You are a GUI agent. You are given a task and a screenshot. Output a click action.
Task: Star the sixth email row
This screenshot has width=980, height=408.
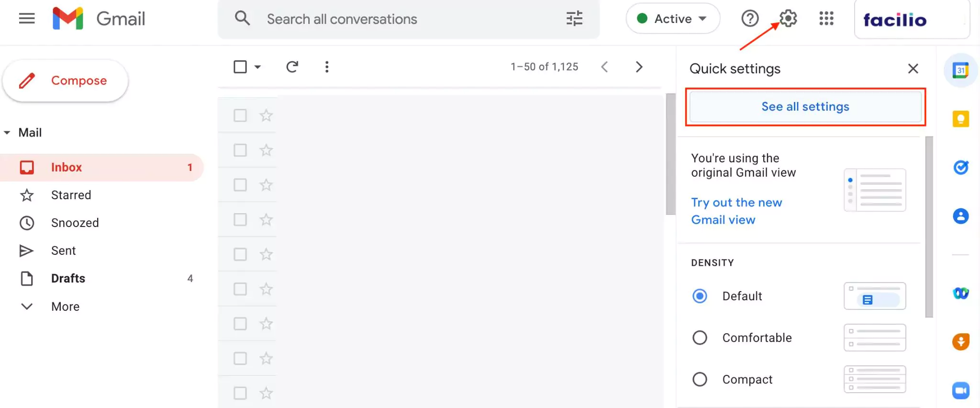point(266,289)
